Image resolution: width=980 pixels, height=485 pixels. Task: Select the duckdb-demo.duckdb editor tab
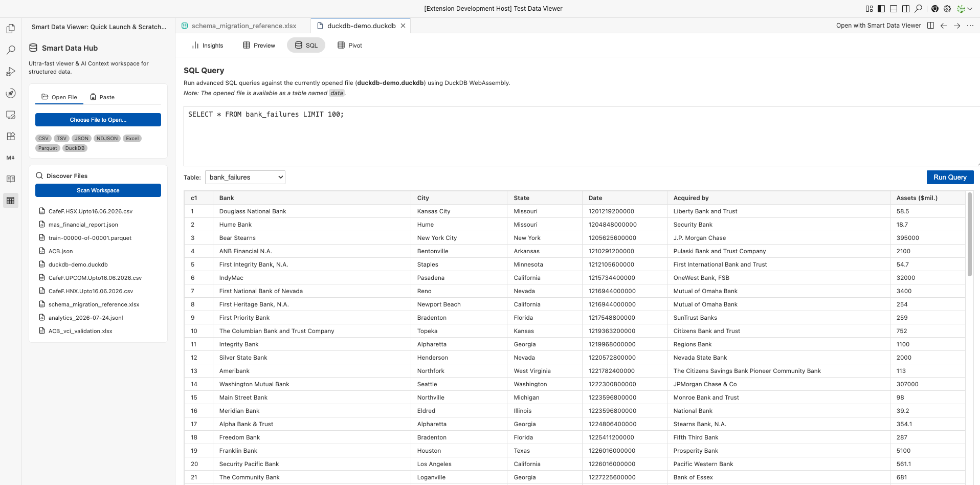pos(361,26)
